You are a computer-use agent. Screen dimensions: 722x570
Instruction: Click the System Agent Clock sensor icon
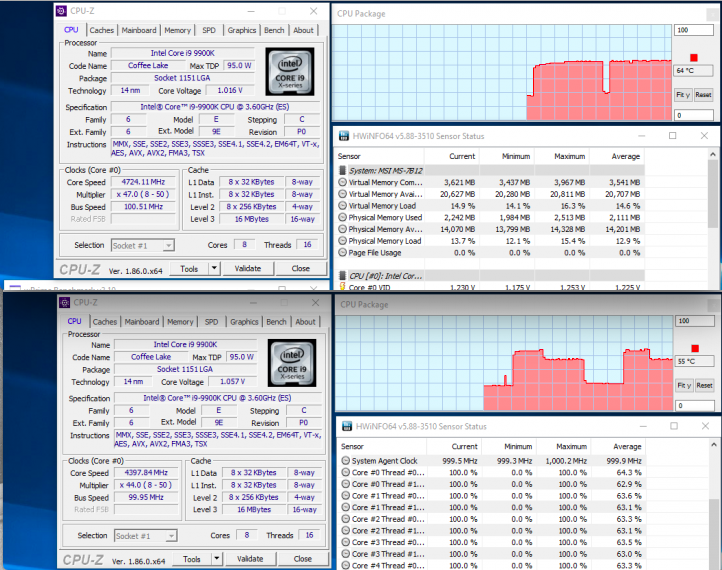pos(345,460)
